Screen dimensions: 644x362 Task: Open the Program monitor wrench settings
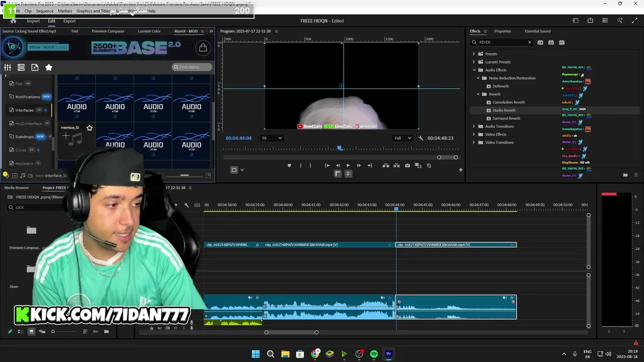(421, 138)
